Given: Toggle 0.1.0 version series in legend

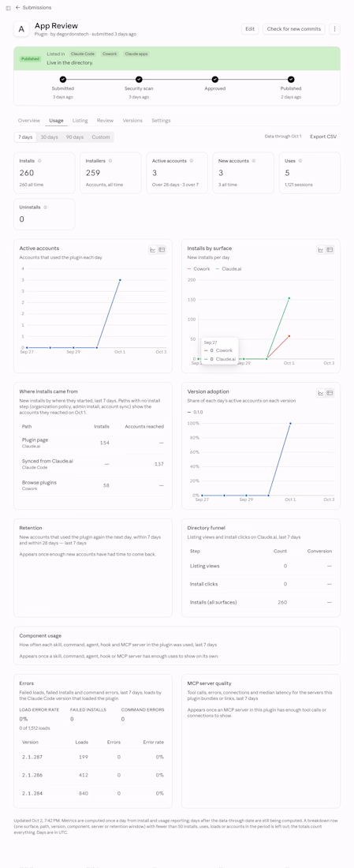Looking at the screenshot, I should tap(196, 412).
